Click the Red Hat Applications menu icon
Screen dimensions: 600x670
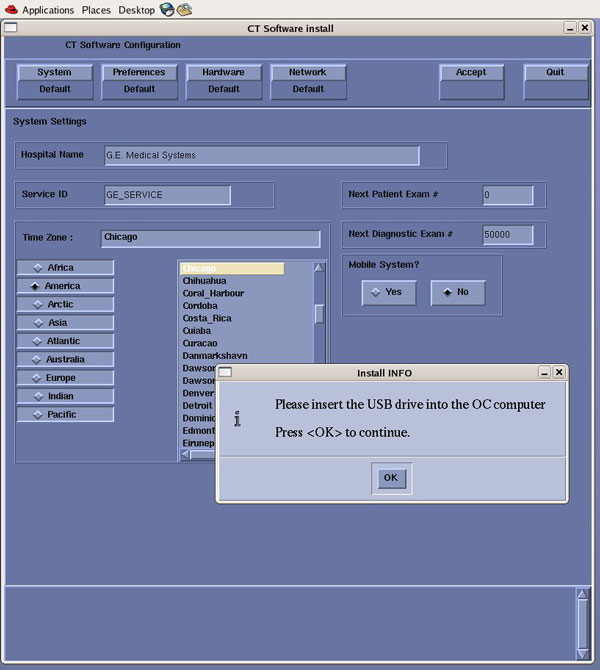[x=11, y=10]
